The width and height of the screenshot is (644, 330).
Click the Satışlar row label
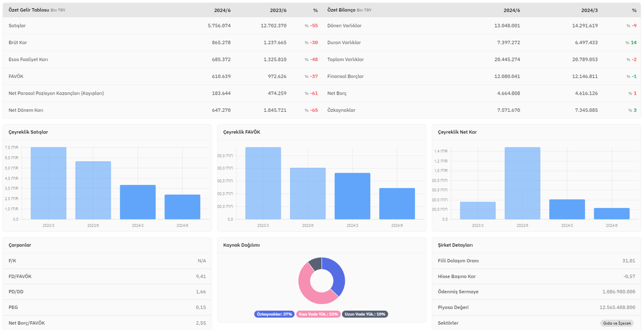(x=17, y=26)
